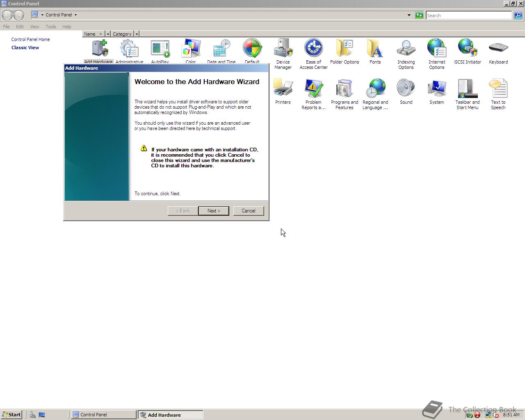Click Add Hardware taskbar button
This screenshot has width=525, height=420.
click(170, 415)
